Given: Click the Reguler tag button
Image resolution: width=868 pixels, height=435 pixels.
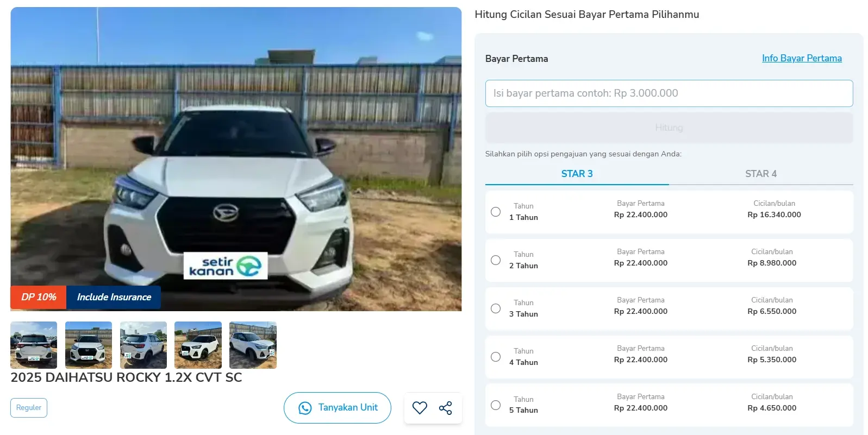Looking at the screenshot, I should [29, 408].
